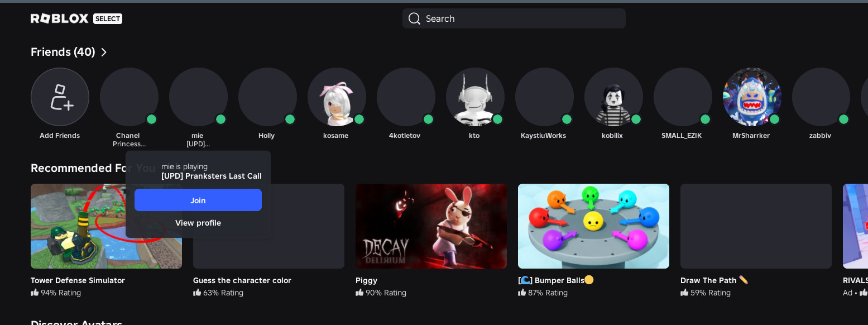Click the 'Holly' name label
Screen dimensions: 868x325
266,136
